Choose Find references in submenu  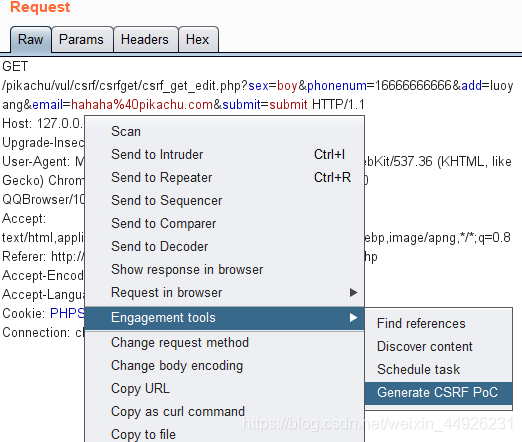(x=438, y=323)
